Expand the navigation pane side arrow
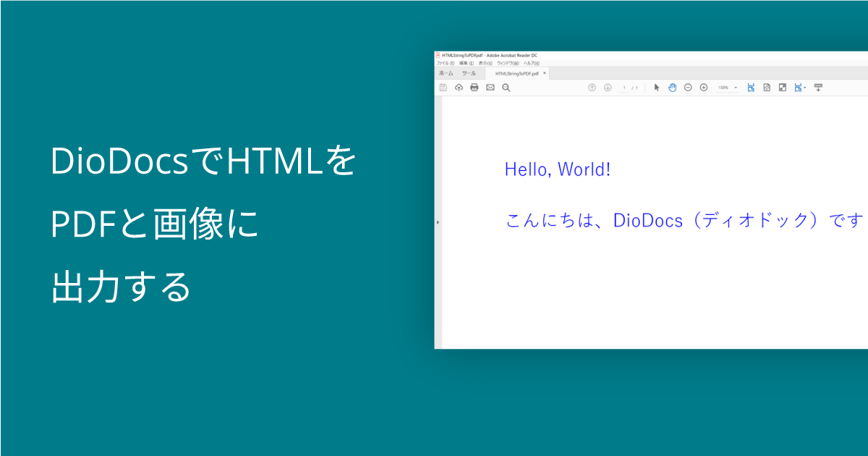868x456 pixels. 436,221
